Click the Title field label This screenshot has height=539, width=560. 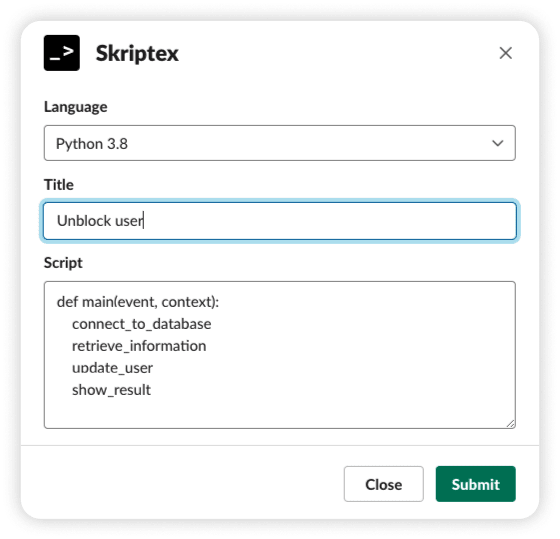pos(59,185)
